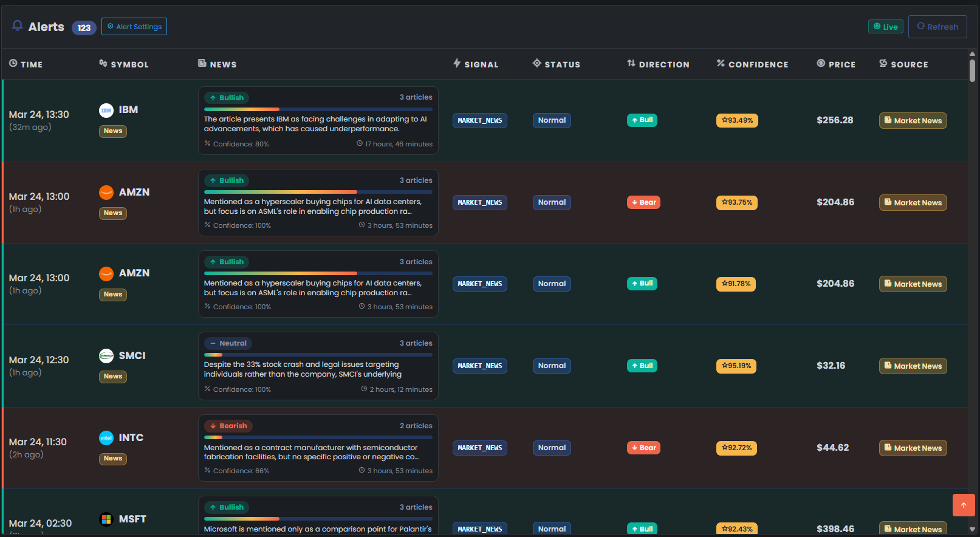Click the Intel logo icon
The width and height of the screenshot is (980, 537).
[x=106, y=438]
